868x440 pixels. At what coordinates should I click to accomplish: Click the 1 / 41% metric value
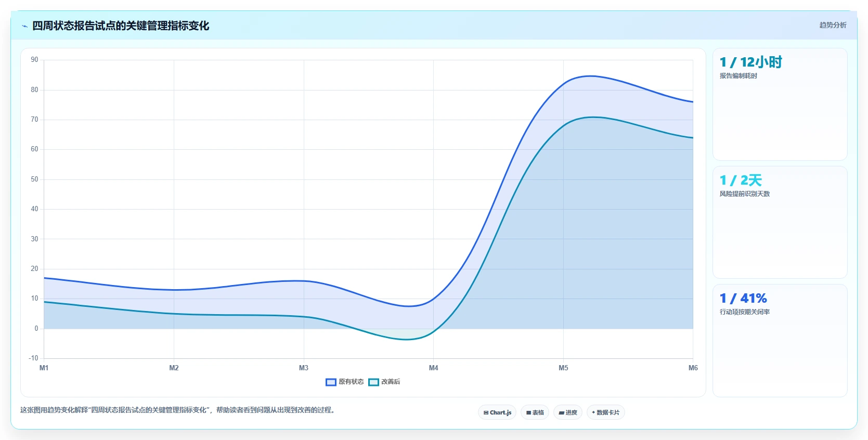743,299
